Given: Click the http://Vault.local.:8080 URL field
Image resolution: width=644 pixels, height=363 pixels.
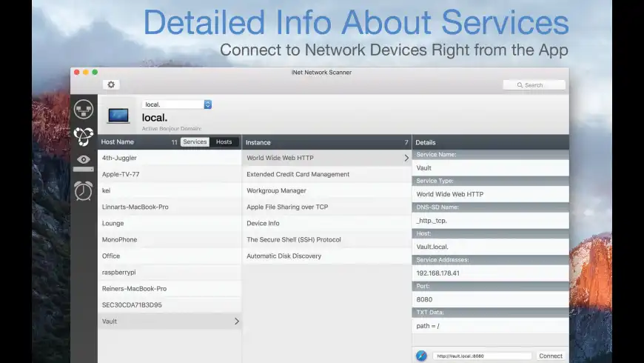Looking at the screenshot, I should (482, 356).
